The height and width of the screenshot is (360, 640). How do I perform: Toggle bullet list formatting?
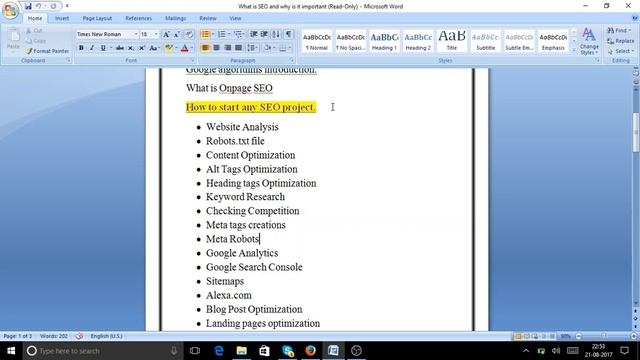click(205, 34)
